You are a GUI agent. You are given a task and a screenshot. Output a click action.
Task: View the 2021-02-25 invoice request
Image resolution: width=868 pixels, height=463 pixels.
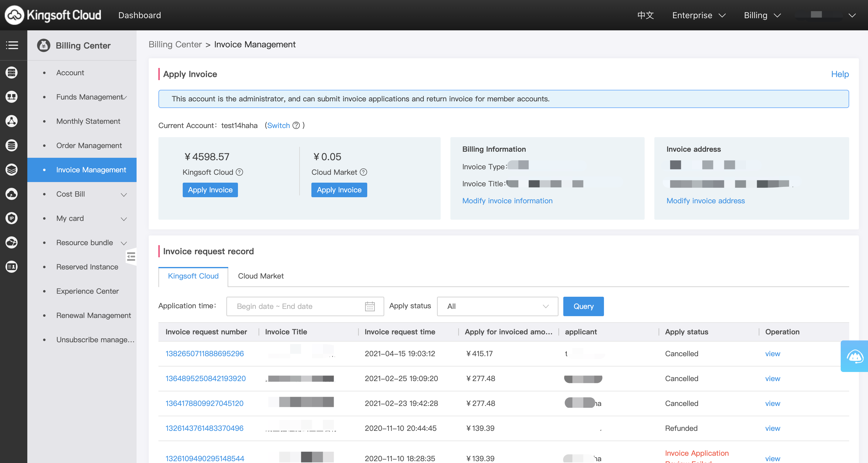coord(773,379)
